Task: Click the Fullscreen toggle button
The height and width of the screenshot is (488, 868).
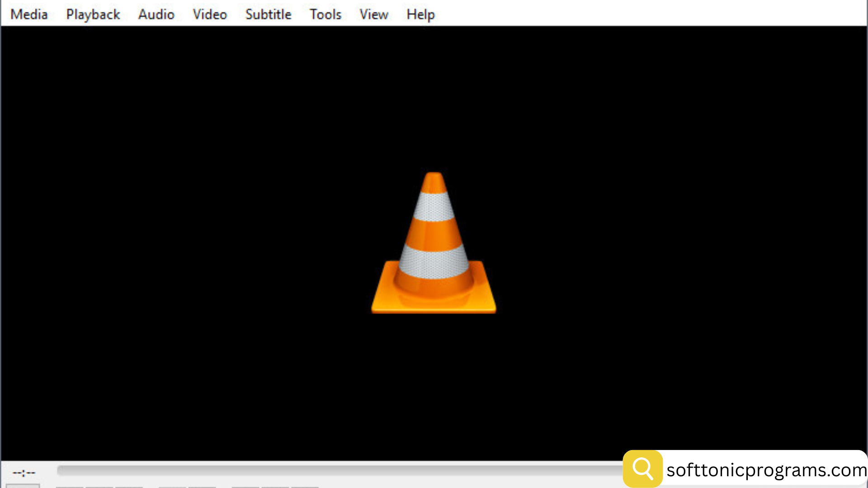Action: coord(172,486)
